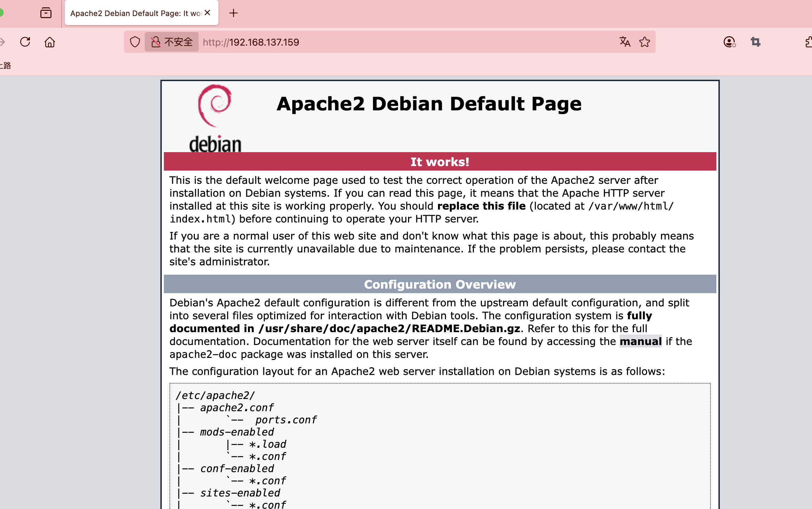The image size is (812, 509).
Task: Click the Configuration Overview section header
Action: [x=440, y=284]
